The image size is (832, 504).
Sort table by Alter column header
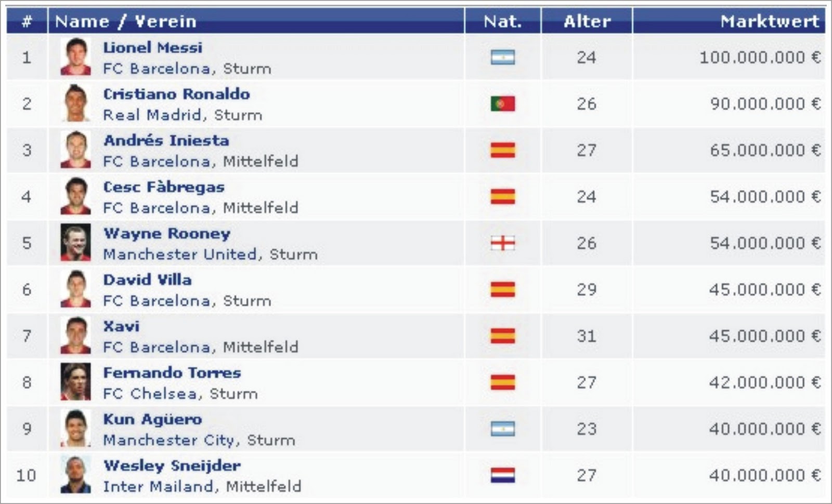(587, 21)
